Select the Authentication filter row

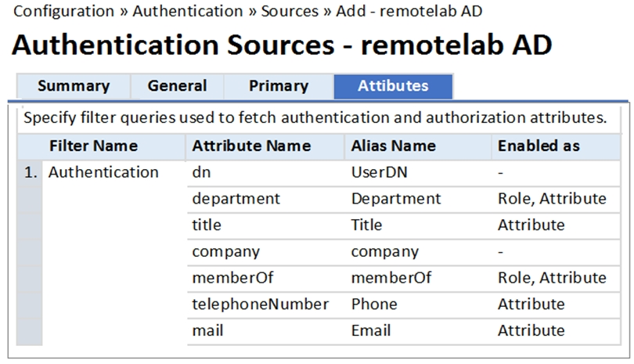click(x=103, y=172)
